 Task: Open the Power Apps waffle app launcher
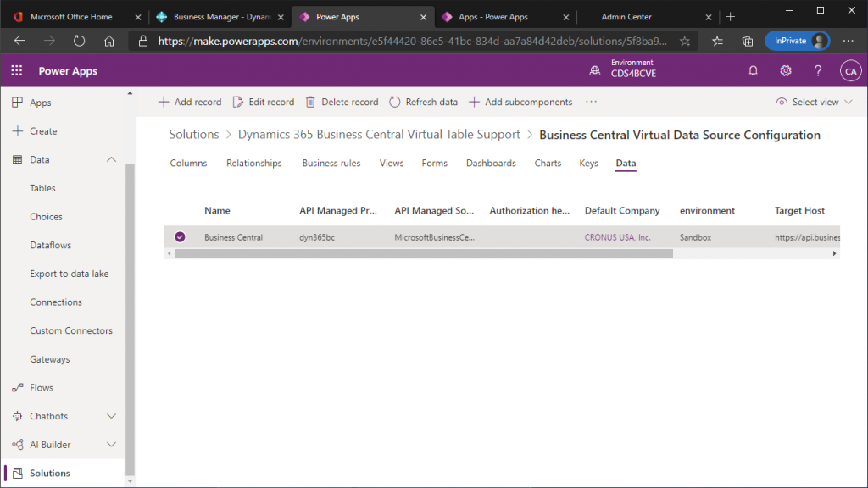click(17, 71)
